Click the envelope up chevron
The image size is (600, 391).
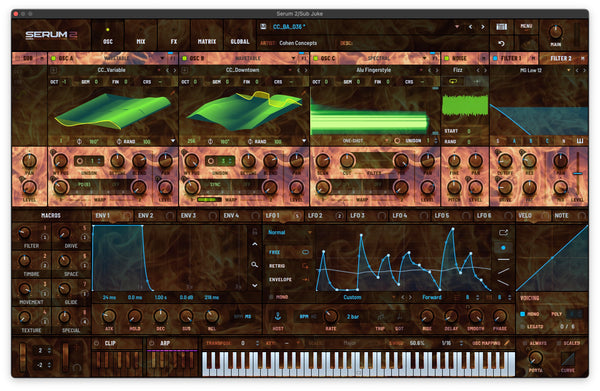pyautogui.click(x=254, y=244)
